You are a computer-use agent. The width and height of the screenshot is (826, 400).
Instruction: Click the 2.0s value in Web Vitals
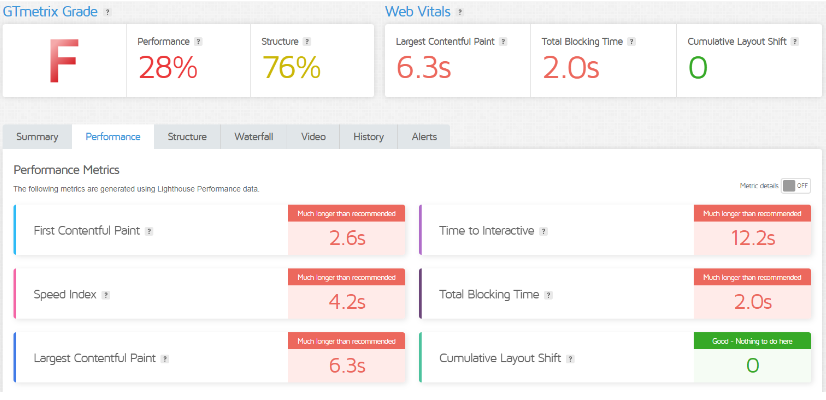[x=571, y=67]
